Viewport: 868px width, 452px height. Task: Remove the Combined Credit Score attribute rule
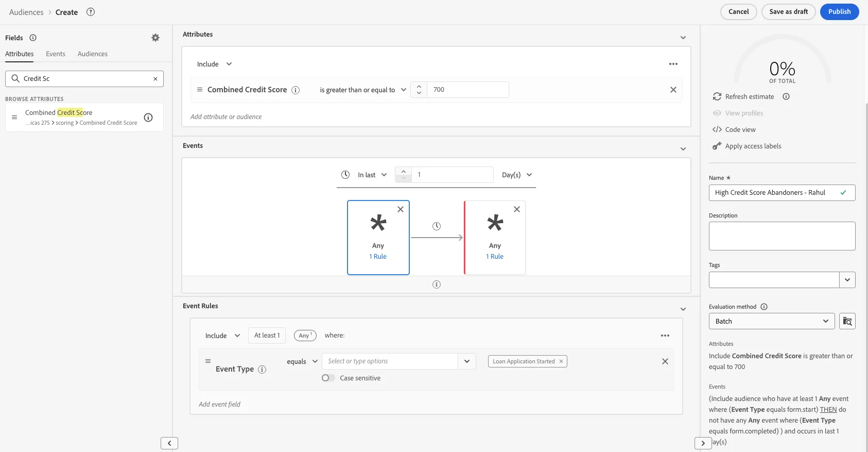point(673,90)
